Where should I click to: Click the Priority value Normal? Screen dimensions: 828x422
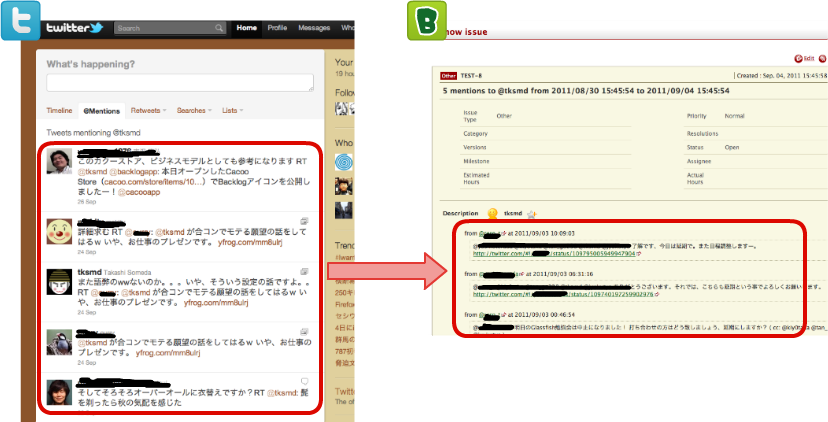pyautogui.click(x=735, y=116)
